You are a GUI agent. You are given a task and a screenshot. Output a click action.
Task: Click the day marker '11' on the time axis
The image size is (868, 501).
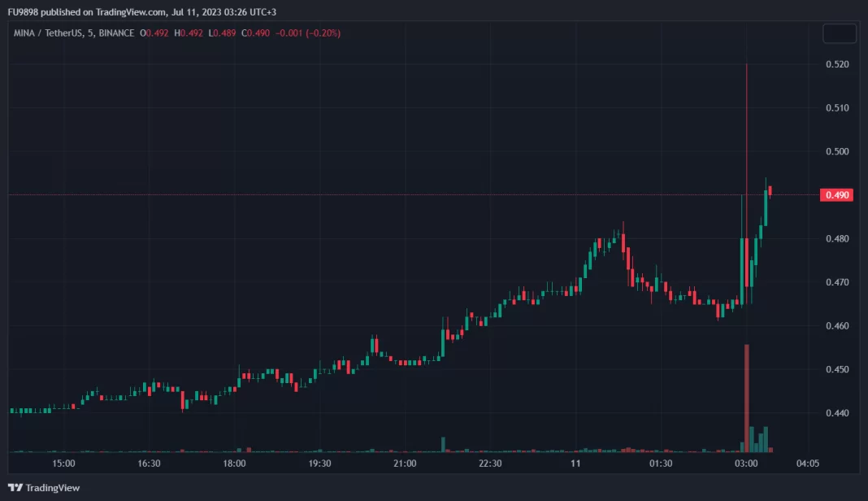click(575, 464)
